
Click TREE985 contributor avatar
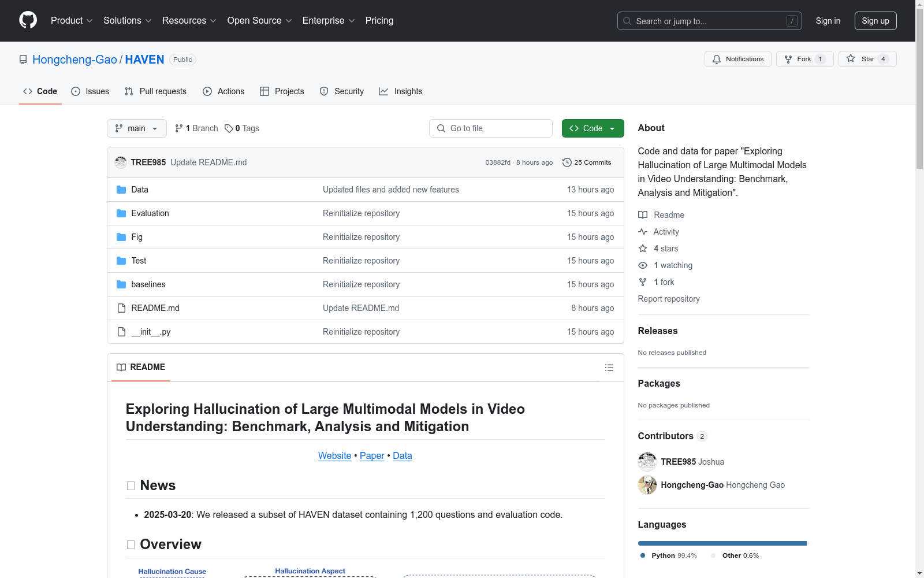click(647, 462)
